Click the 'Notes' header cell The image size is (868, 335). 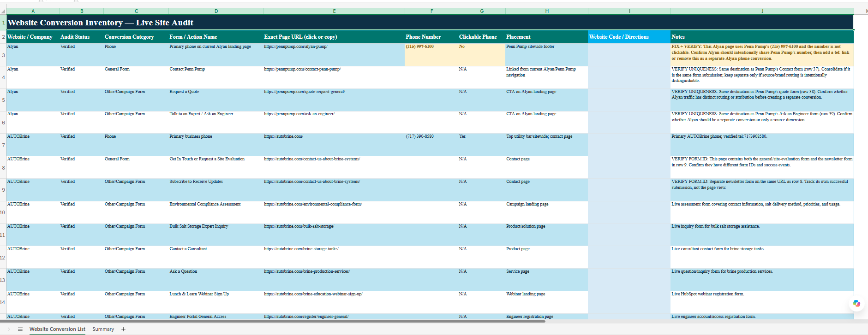pyautogui.click(x=762, y=37)
